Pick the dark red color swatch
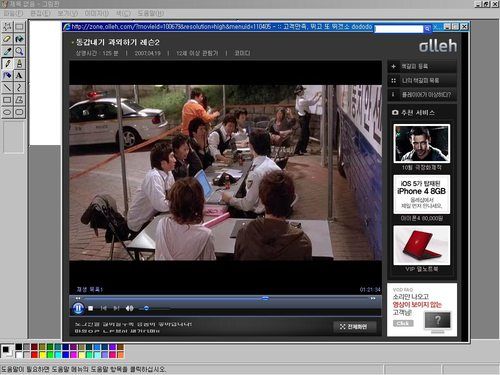Image resolution: width=500 pixels, height=375 pixels. point(34,347)
